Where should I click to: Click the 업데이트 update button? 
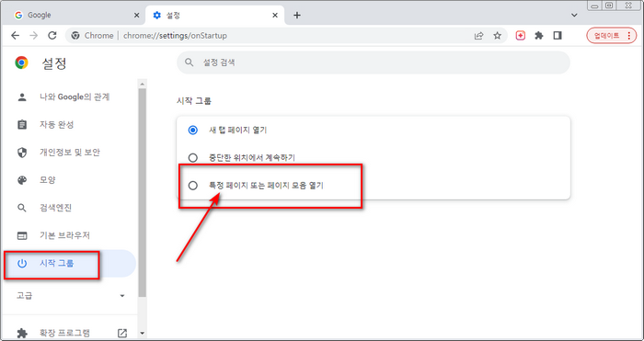tap(611, 36)
